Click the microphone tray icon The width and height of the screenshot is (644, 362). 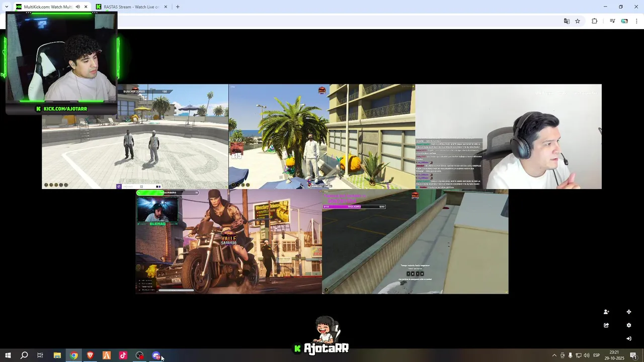(570, 355)
